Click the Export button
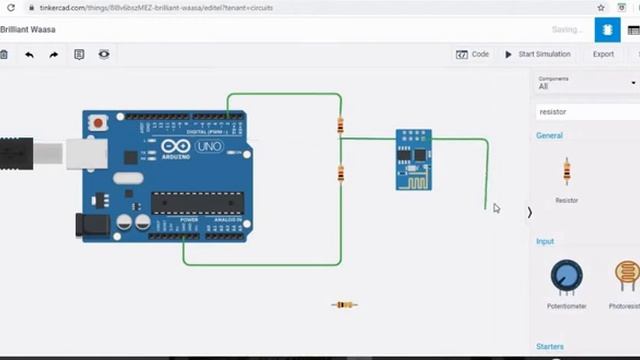640x360 pixels. pos(603,54)
